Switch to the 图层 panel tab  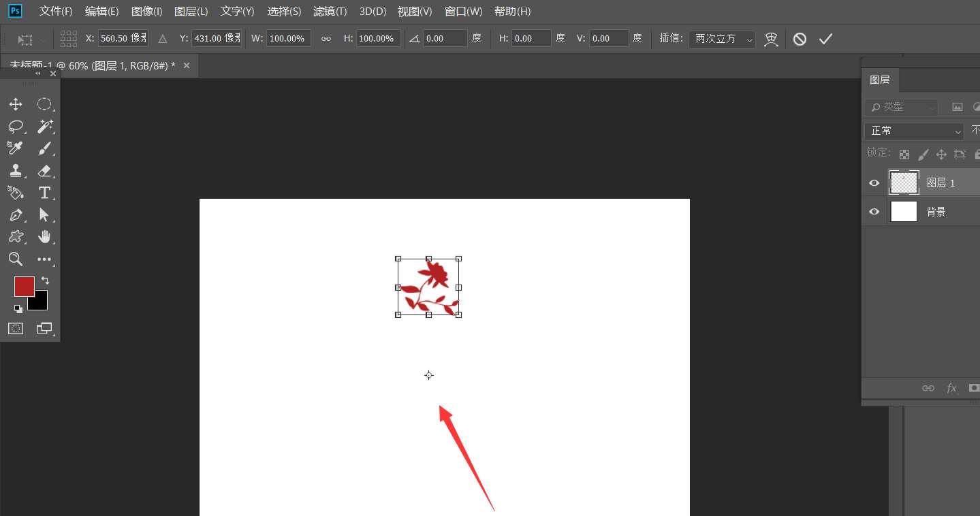[x=879, y=80]
